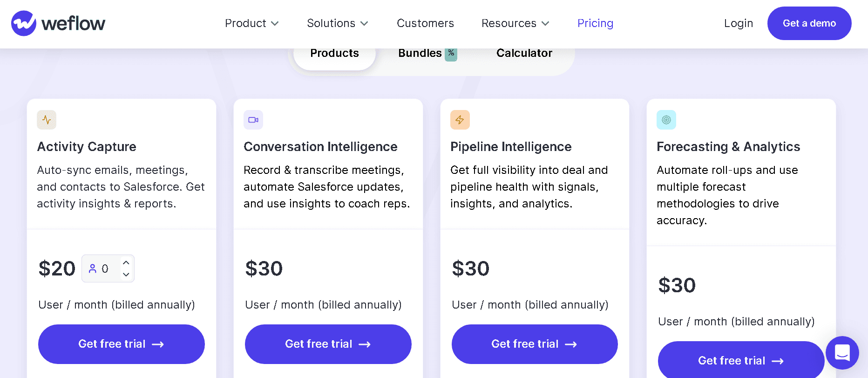868x378 pixels.
Task: Open the chat widget in the corner
Action: click(842, 353)
